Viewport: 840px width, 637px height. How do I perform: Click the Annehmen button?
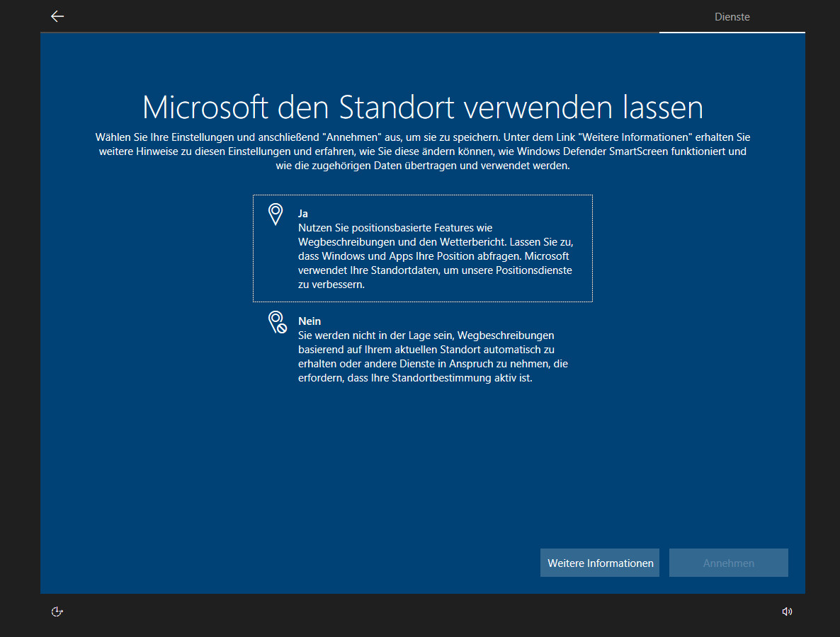point(729,563)
